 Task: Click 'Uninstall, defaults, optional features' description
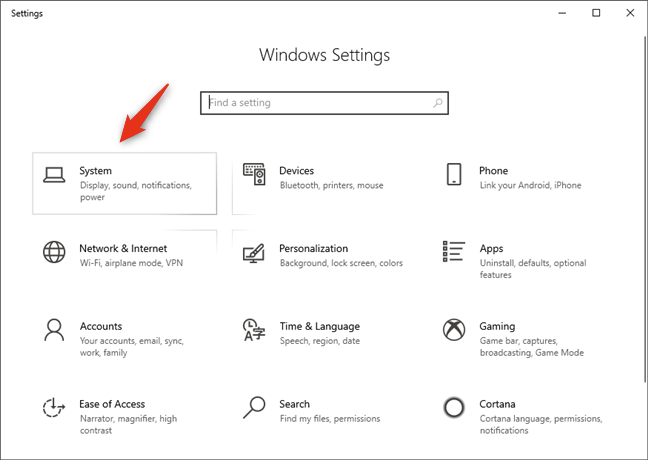(x=533, y=269)
